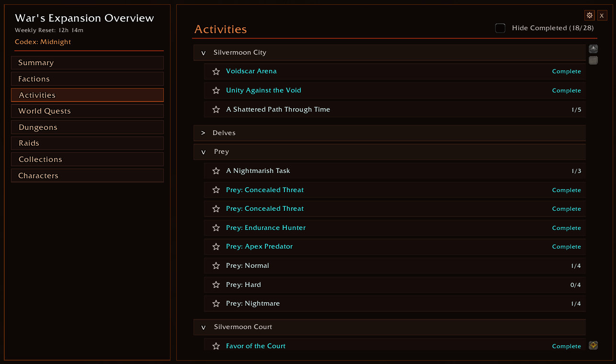Open the Dungeons tab
Image resolution: width=616 pixels, height=364 pixels.
pos(87,127)
